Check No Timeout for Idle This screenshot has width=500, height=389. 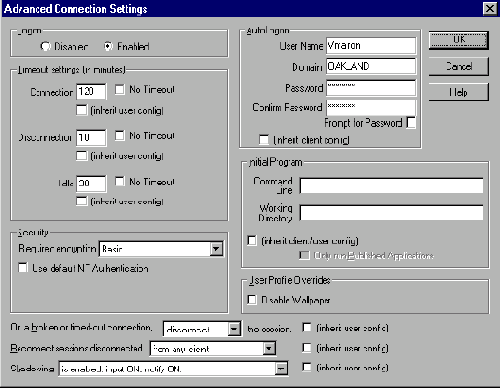coord(120,181)
